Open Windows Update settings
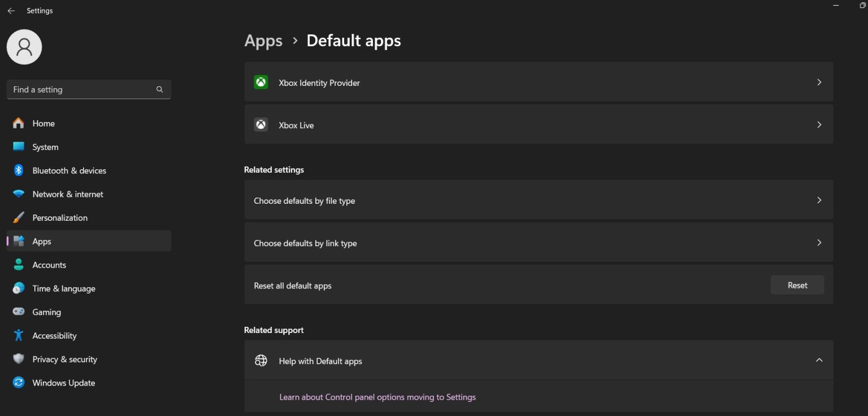 [63, 383]
